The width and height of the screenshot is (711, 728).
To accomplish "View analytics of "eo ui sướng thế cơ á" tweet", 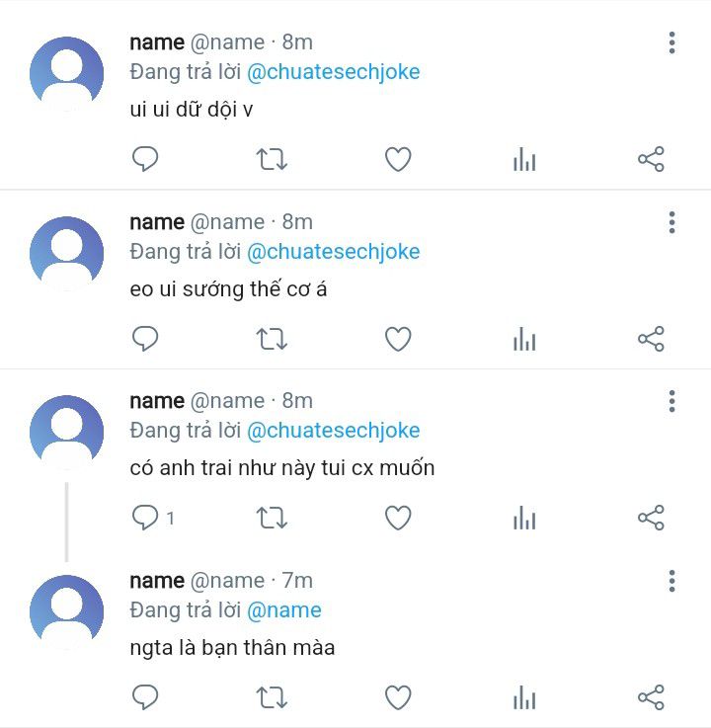I will (524, 339).
